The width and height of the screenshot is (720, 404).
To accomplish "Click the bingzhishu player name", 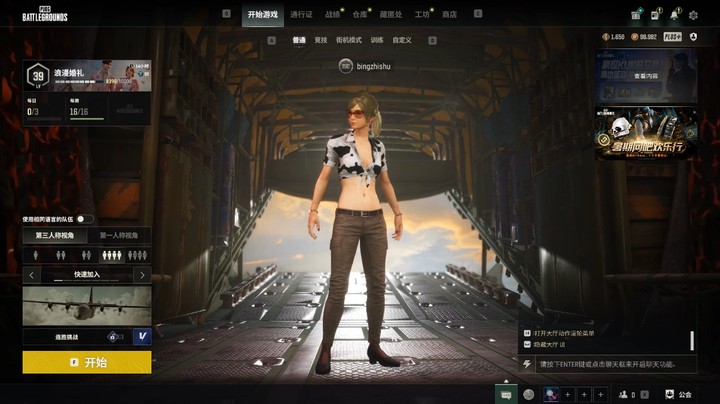I will (373, 67).
